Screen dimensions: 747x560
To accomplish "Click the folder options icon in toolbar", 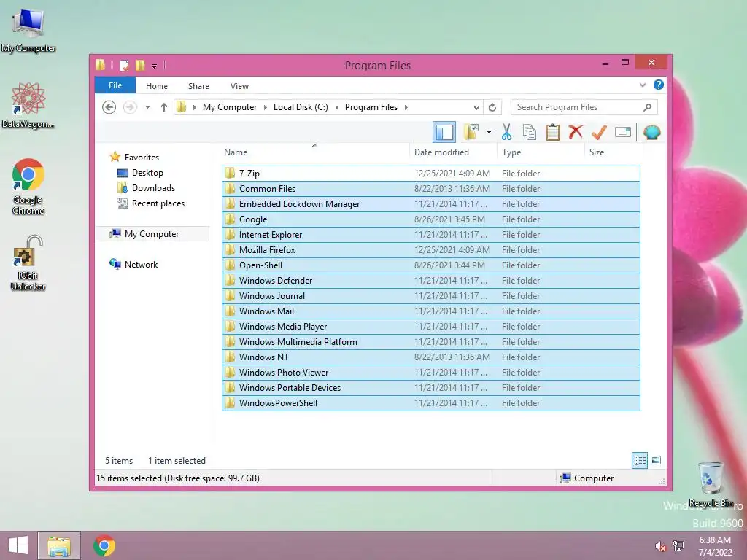I will pyautogui.click(x=471, y=132).
